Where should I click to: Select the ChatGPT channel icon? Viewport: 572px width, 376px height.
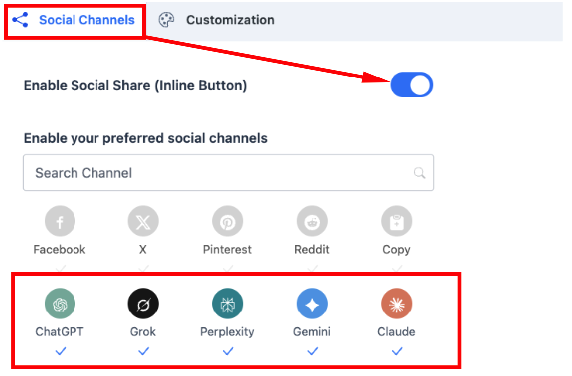click(x=60, y=304)
